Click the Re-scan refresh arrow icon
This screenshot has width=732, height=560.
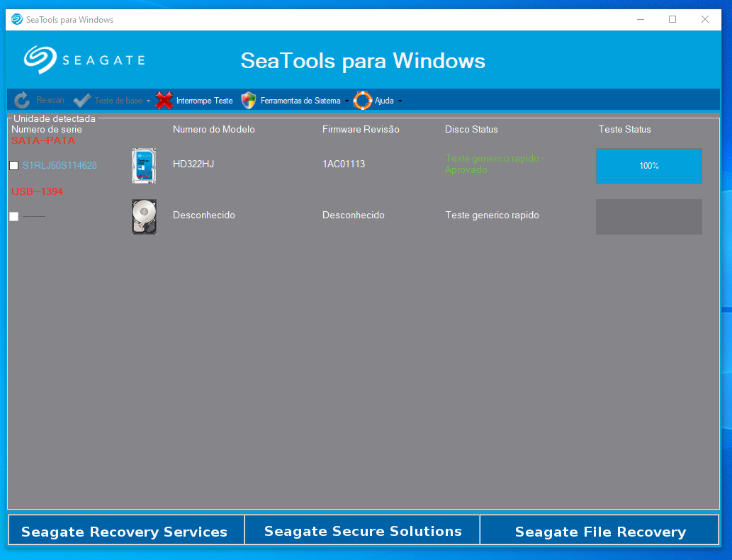click(x=22, y=101)
